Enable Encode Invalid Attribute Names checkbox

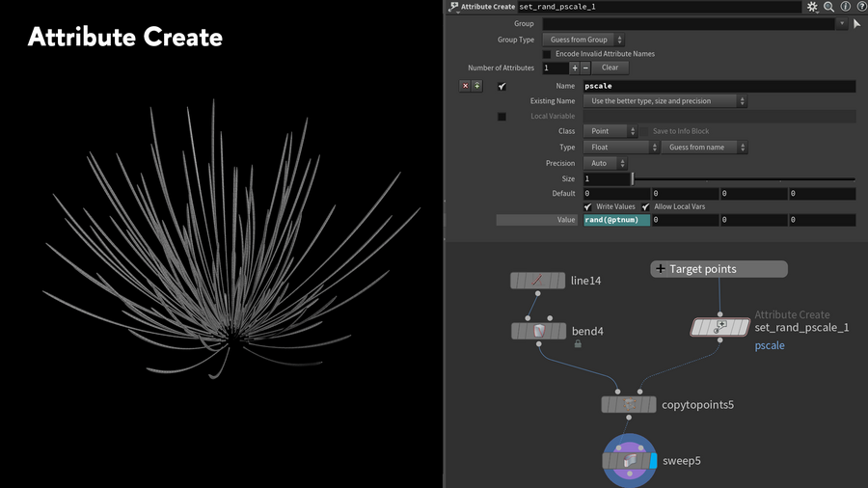547,54
